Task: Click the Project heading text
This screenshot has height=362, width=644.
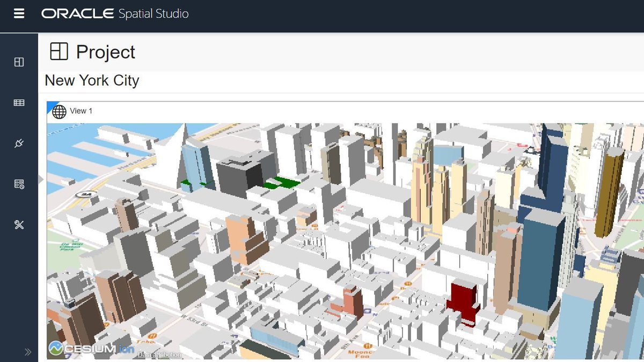Action: pyautogui.click(x=106, y=51)
